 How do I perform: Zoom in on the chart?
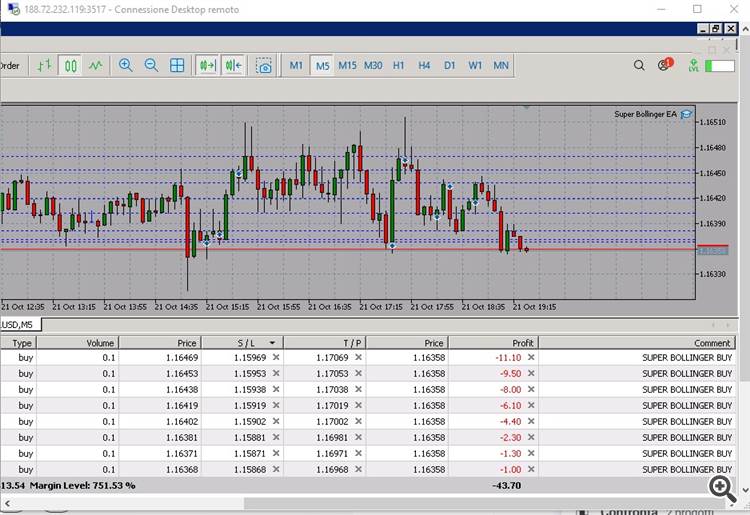(x=126, y=66)
